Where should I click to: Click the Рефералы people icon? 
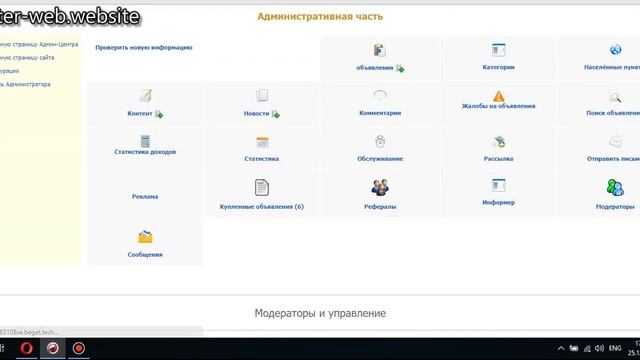(380, 187)
